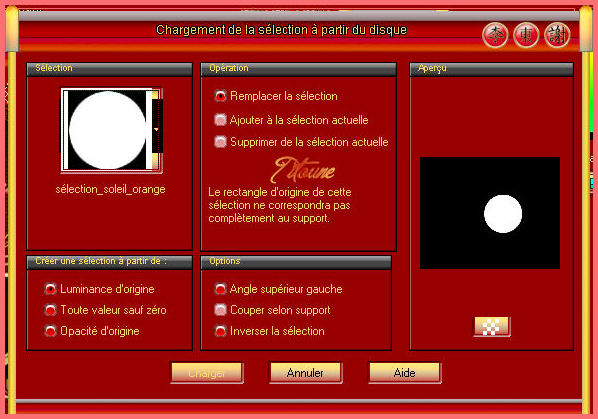Toggle the checkerboard transparency preview icon
Screen dimensions: 598x419
(x=492, y=327)
